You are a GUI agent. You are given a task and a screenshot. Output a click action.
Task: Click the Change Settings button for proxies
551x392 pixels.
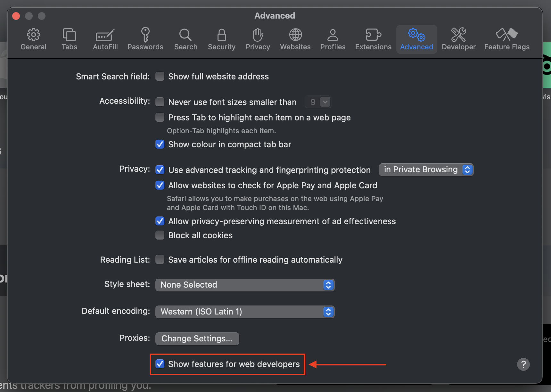tap(197, 339)
